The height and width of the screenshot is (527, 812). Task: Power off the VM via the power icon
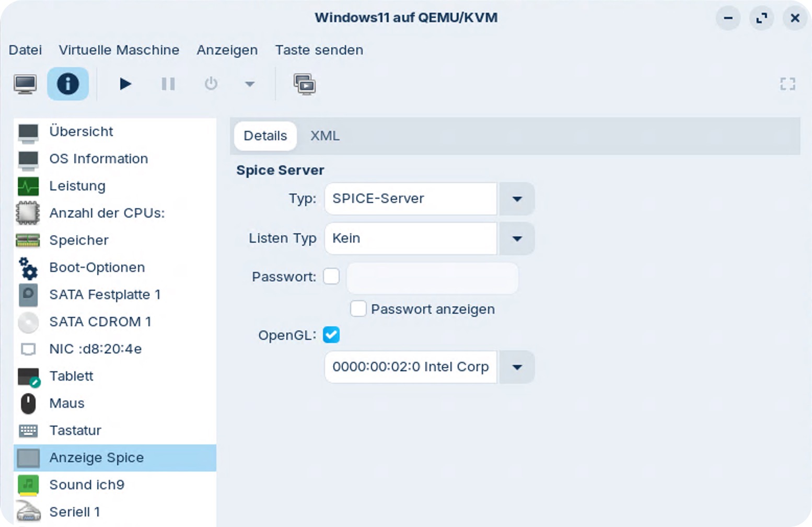(x=211, y=84)
